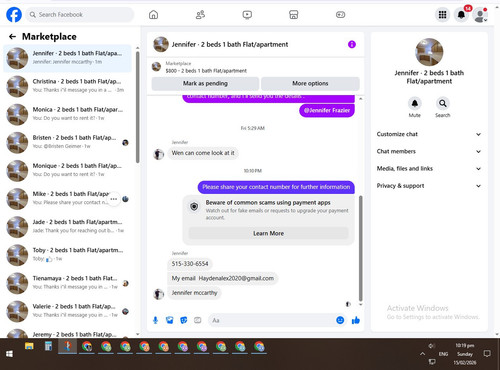Attach a file using the photo icon
Viewport: 500px width, 370px height.
click(x=170, y=320)
